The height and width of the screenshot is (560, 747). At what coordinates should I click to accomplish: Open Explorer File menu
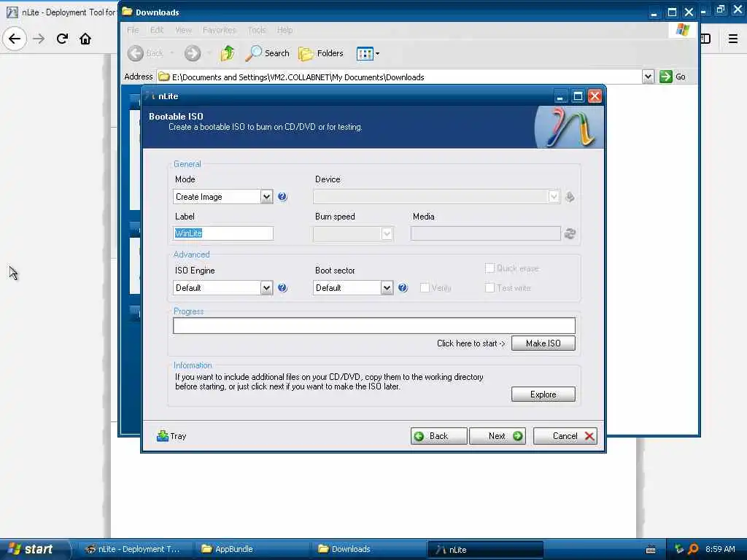(x=133, y=30)
